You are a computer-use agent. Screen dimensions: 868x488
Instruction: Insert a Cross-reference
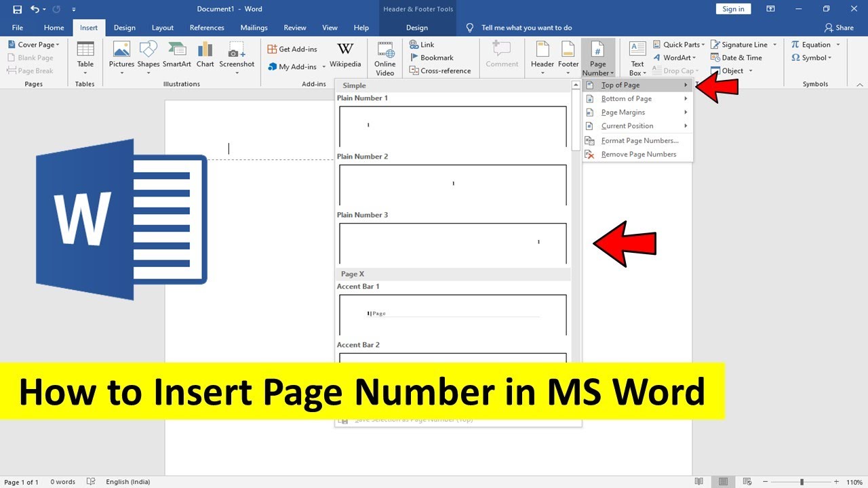[x=440, y=70]
